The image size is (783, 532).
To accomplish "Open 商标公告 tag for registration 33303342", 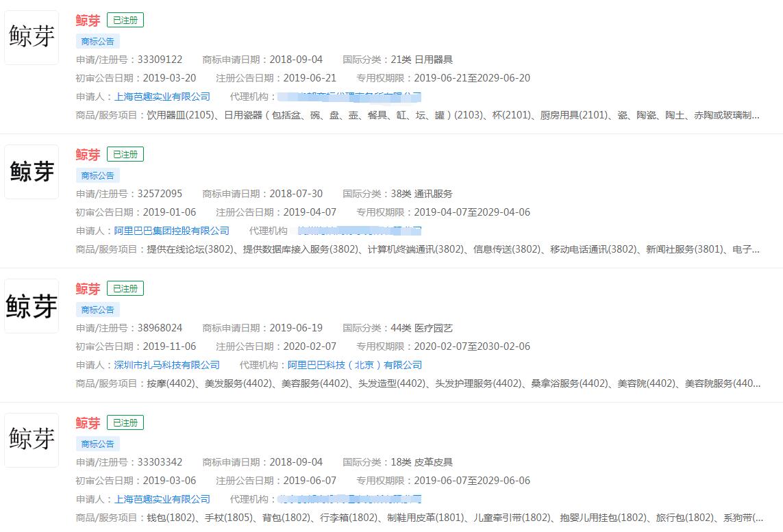I will click(x=98, y=444).
